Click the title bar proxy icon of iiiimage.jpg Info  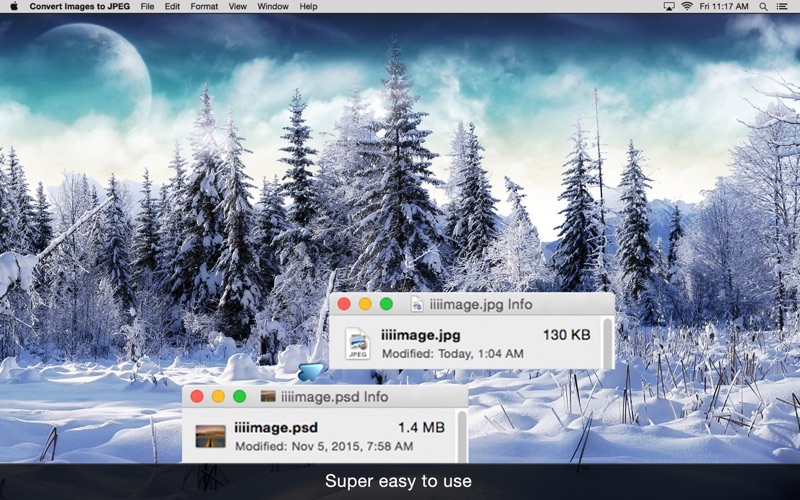point(417,305)
